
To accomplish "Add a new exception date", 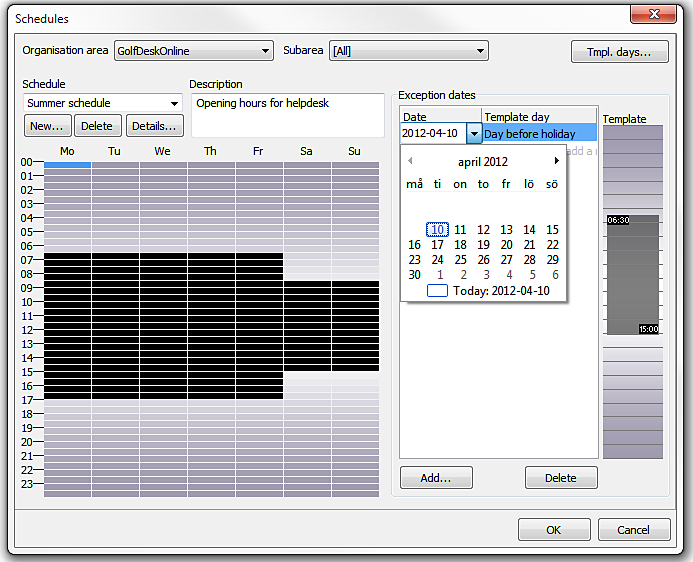I will (x=436, y=478).
